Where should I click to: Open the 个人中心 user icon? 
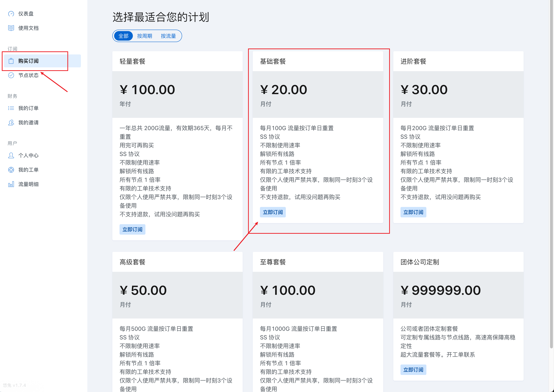pyautogui.click(x=11, y=155)
